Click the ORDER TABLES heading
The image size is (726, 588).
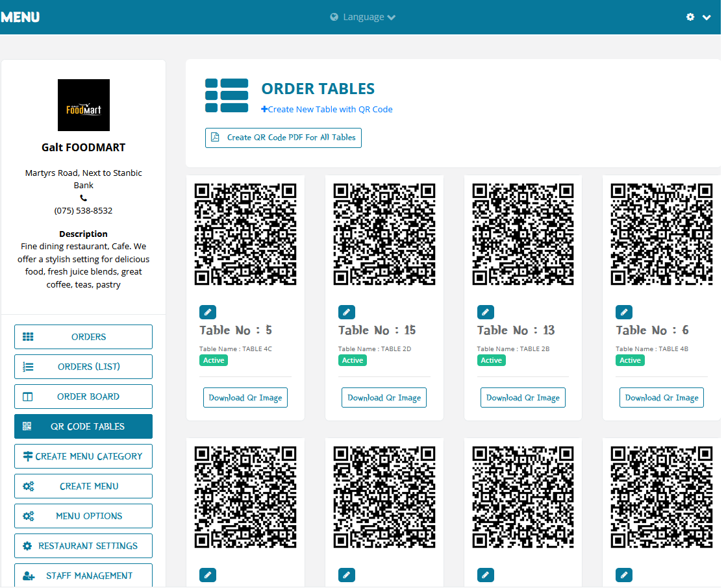(x=318, y=88)
